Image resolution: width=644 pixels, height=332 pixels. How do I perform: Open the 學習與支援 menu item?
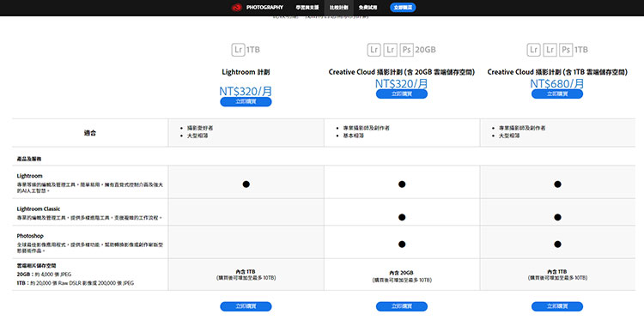pos(307,8)
